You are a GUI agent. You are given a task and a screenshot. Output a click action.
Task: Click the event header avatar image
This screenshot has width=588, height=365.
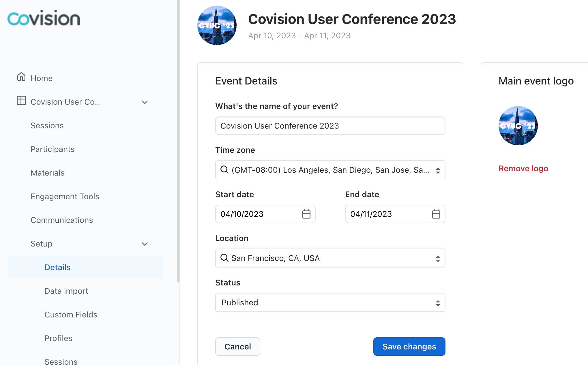217,25
